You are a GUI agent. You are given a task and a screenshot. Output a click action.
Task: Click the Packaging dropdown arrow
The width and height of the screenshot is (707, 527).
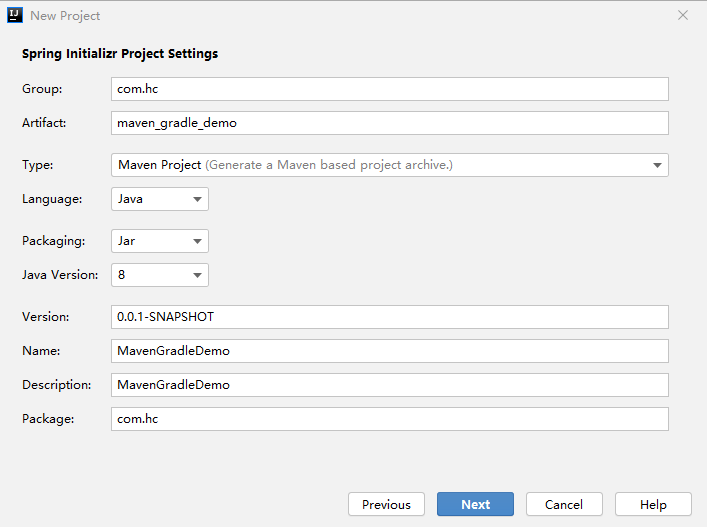pyautogui.click(x=197, y=241)
